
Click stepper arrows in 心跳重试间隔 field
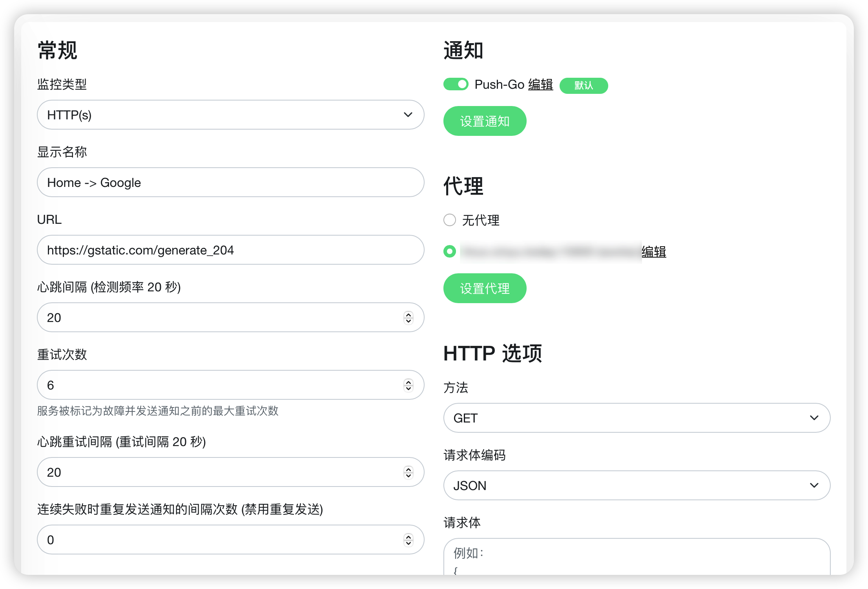tap(408, 472)
